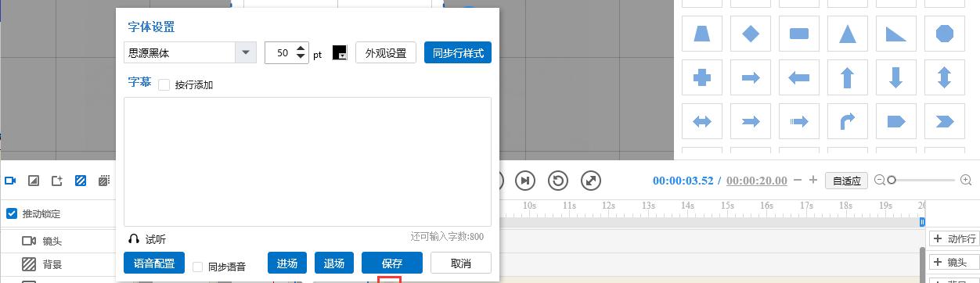The width and height of the screenshot is (980, 283).
Task: Enable the 按行添加 checkbox
Action: 164,84
